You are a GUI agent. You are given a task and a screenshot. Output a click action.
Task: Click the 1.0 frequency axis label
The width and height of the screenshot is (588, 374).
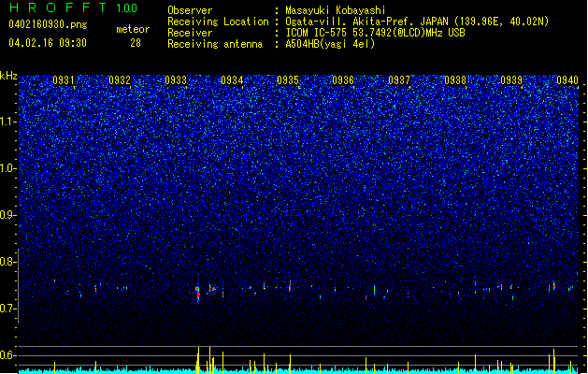click(x=8, y=168)
